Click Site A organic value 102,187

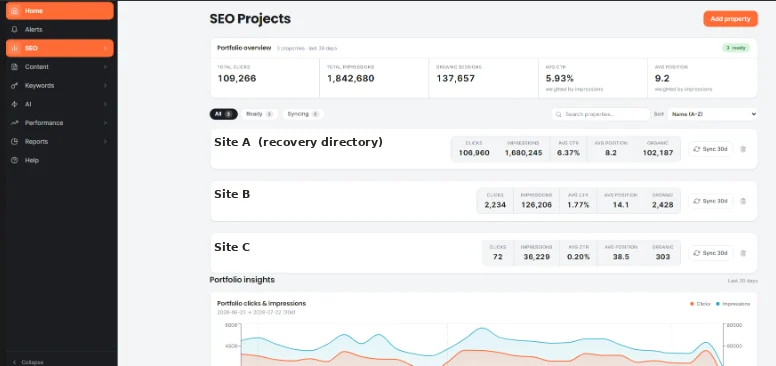(x=658, y=153)
